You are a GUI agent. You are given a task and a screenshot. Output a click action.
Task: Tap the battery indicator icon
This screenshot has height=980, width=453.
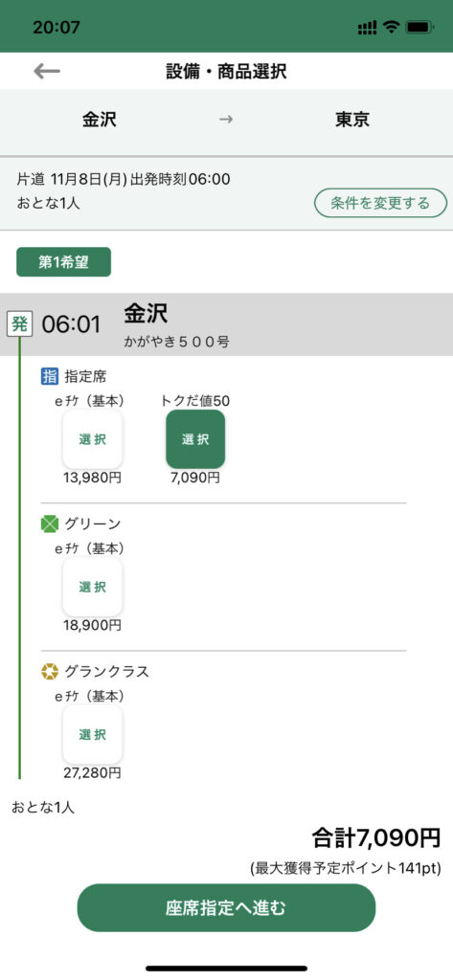(419, 27)
